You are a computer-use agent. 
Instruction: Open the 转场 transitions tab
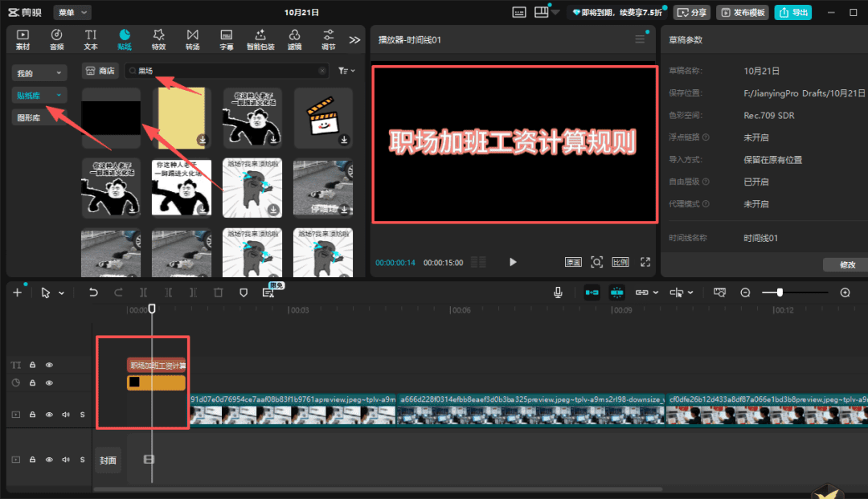[x=192, y=39]
